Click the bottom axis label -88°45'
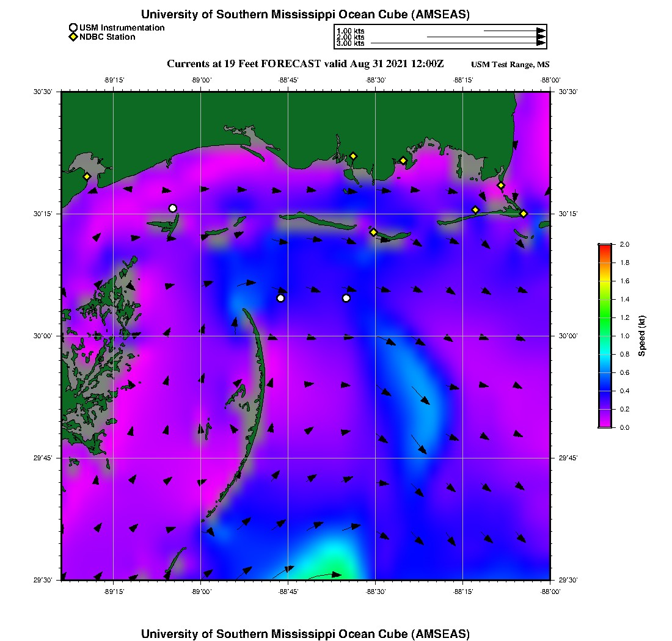This screenshot has height=641, width=672. tap(288, 592)
